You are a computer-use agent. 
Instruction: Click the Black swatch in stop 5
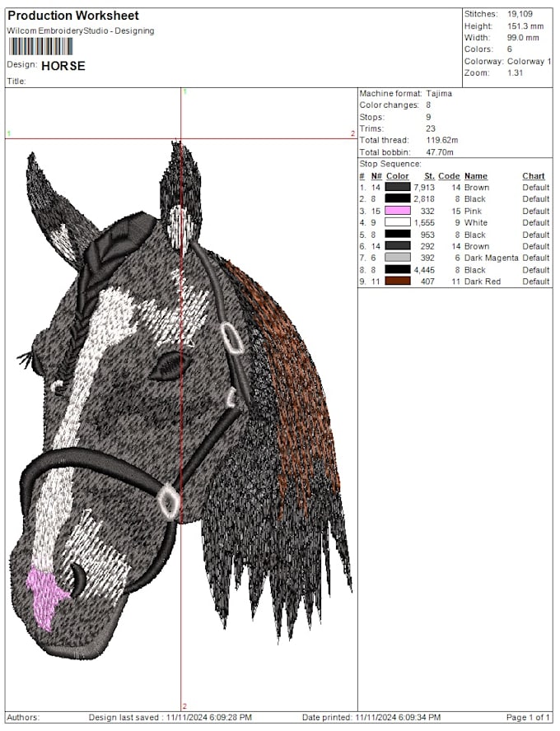(x=398, y=234)
